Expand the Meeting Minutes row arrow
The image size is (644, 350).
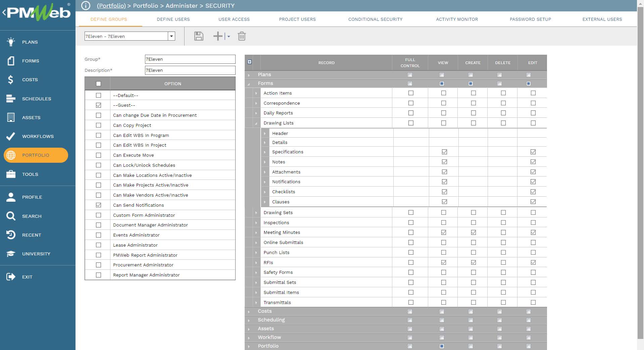(256, 233)
